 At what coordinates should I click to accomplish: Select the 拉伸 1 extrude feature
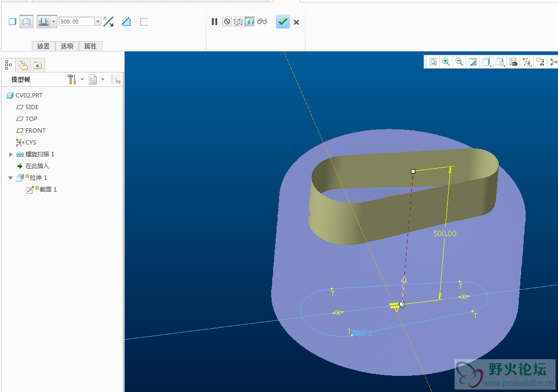pyautogui.click(x=32, y=177)
